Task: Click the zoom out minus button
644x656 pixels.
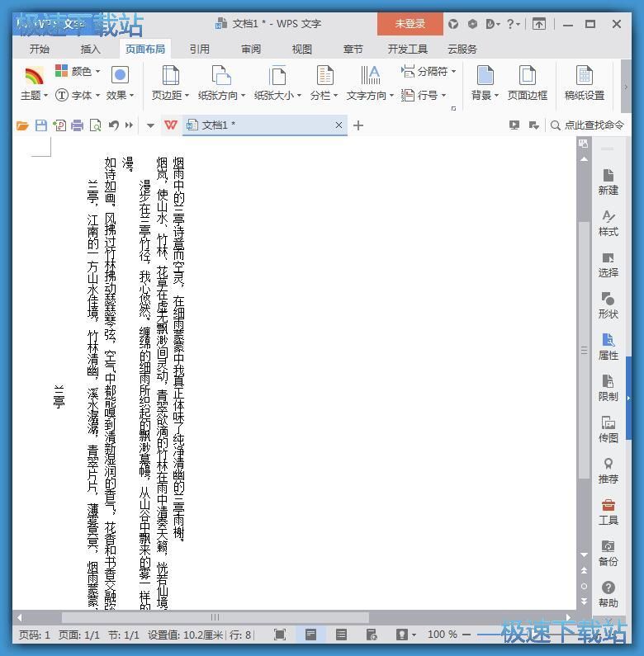Action: pos(466,635)
